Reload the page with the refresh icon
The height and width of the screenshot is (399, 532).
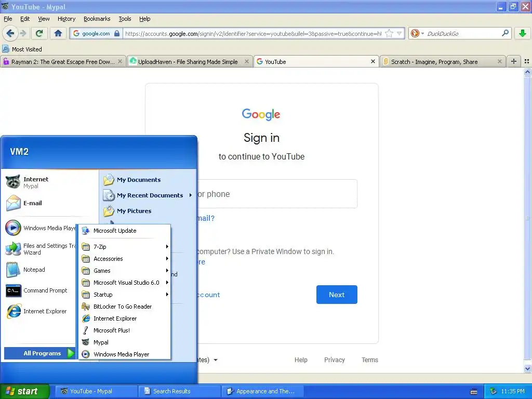pyautogui.click(x=39, y=33)
